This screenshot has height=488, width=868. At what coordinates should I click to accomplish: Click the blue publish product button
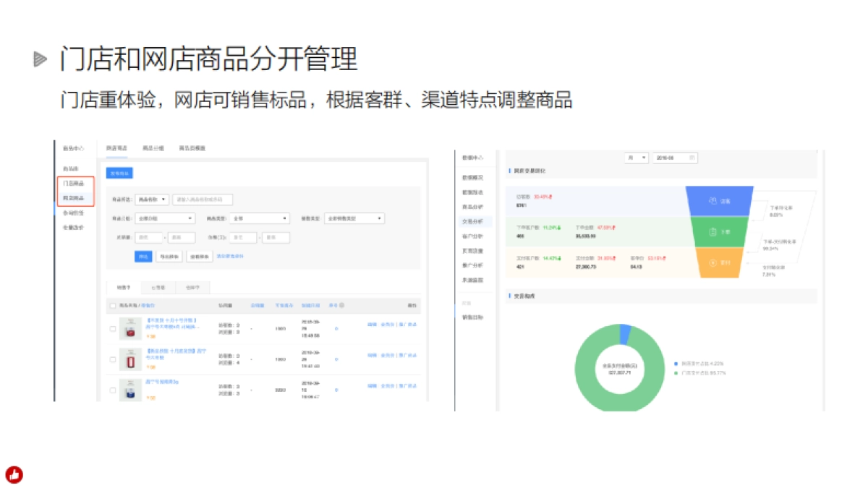point(119,174)
